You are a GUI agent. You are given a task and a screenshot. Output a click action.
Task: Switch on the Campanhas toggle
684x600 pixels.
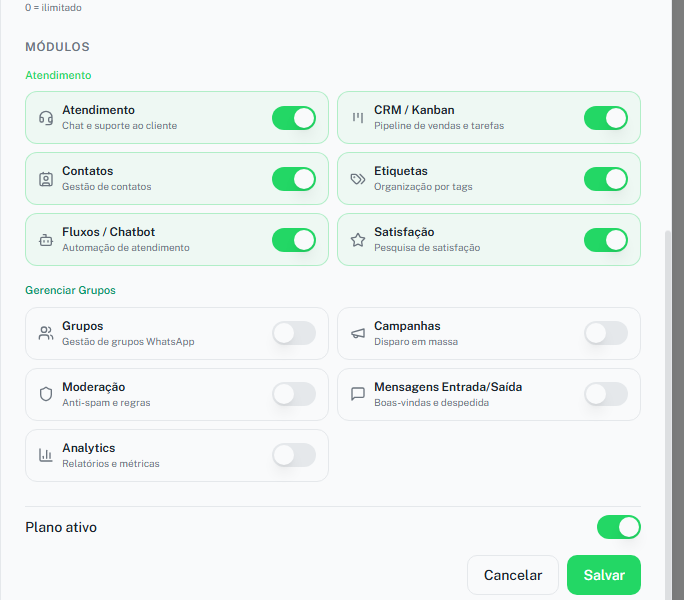coord(606,334)
